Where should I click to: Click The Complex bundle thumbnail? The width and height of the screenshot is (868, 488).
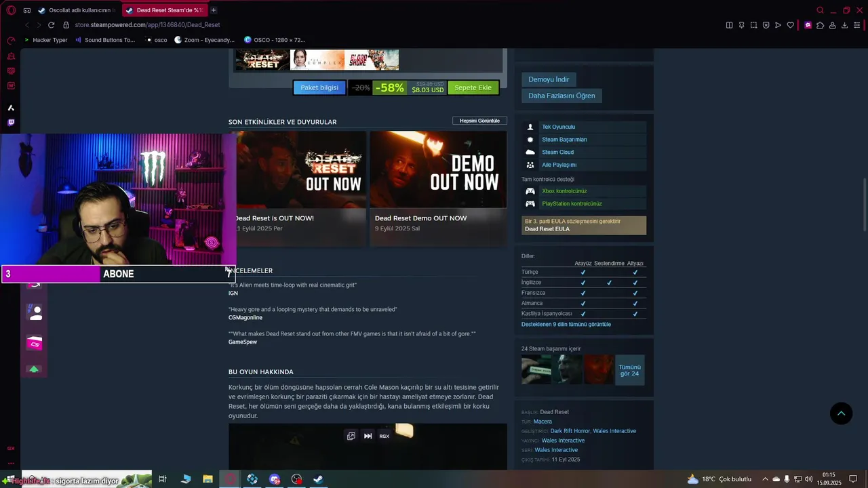pyautogui.click(x=317, y=60)
